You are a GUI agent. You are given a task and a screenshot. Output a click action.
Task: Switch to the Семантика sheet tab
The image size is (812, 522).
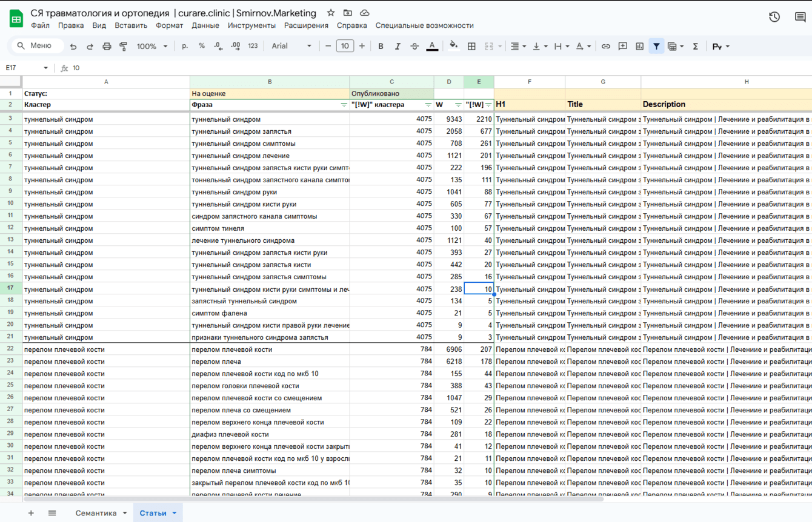(96, 513)
